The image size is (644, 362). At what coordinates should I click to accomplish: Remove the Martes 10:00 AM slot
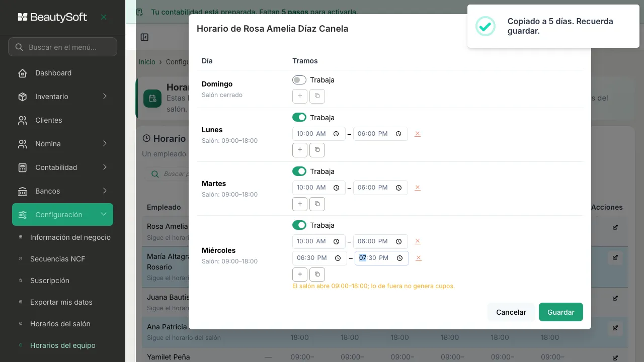tap(418, 188)
